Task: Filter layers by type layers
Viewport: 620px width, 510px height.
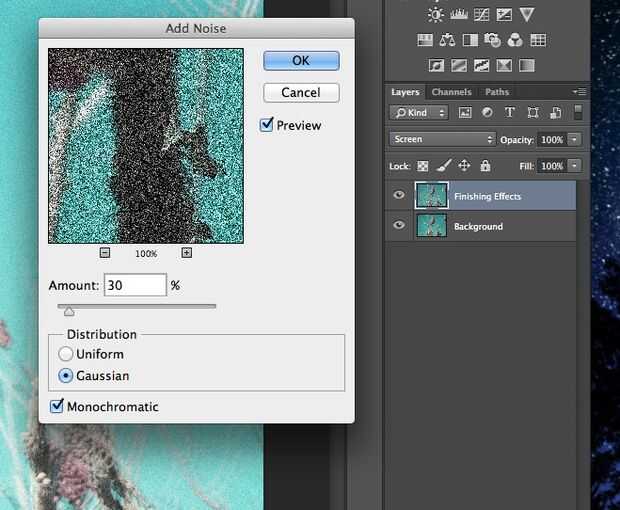Action: pos(510,113)
